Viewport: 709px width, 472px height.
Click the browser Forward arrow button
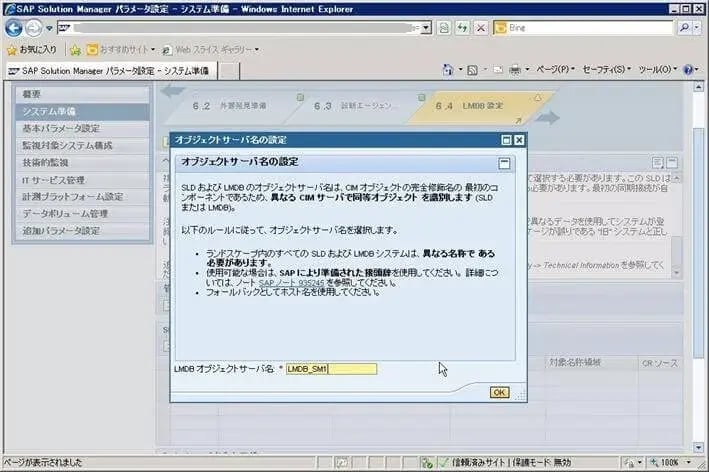(x=33, y=28)
